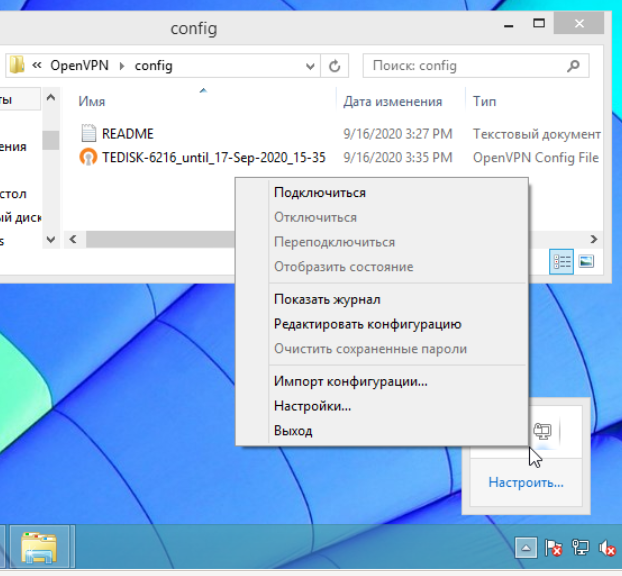Switch to details view layout
Screen dimensions: 622x576
[562, 261]
